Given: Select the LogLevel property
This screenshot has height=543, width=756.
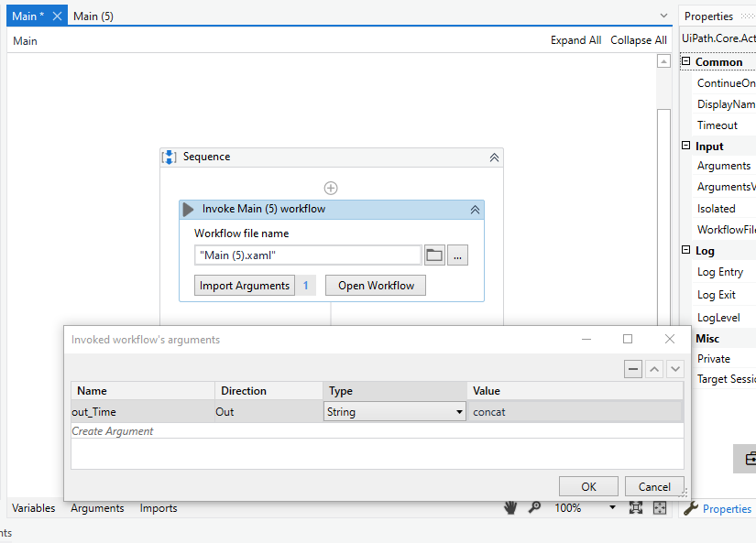Looking at the screenshot, I should [718, 318].
